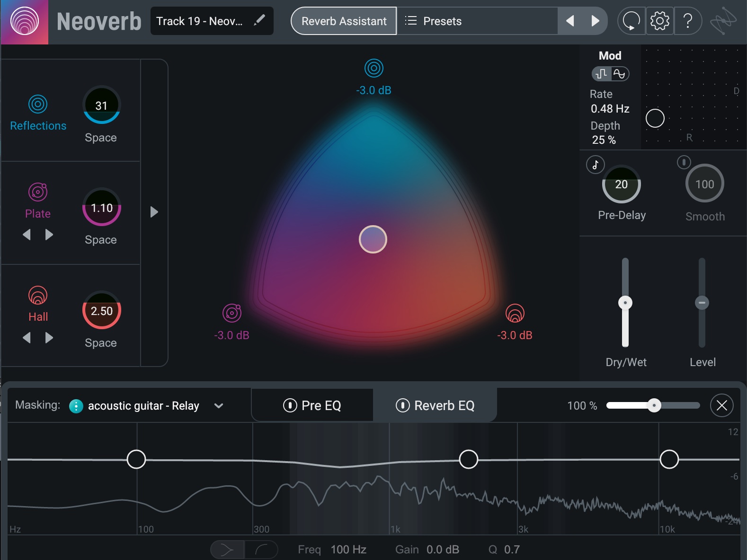This screenshot has width=747, height=560.
Task: Switch to the Pre EQ tab
Action: (321, 405)
